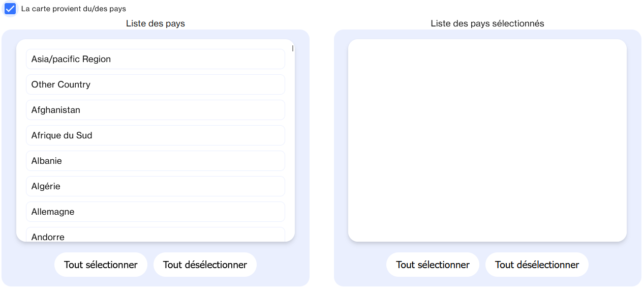This screenshot has height=289, width=644.
Task: Click the empty selected countries panel
Action: coord(487,140)
